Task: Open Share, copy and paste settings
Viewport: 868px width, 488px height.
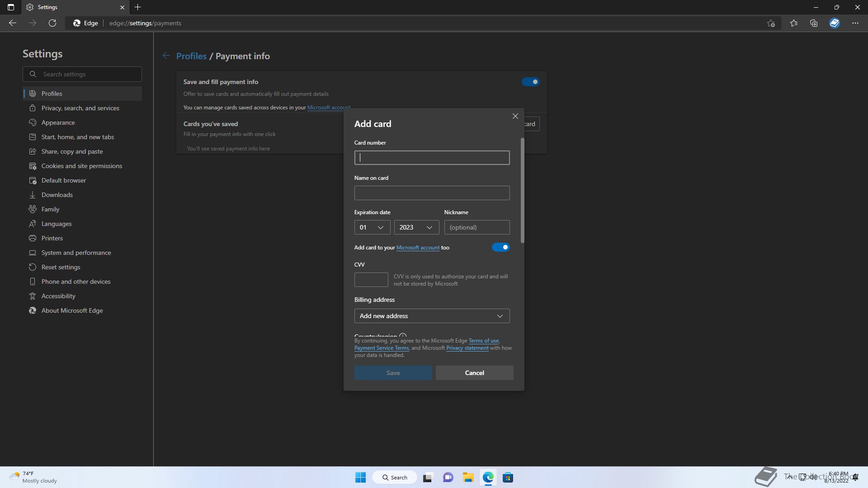Action: tap(82, 151)
